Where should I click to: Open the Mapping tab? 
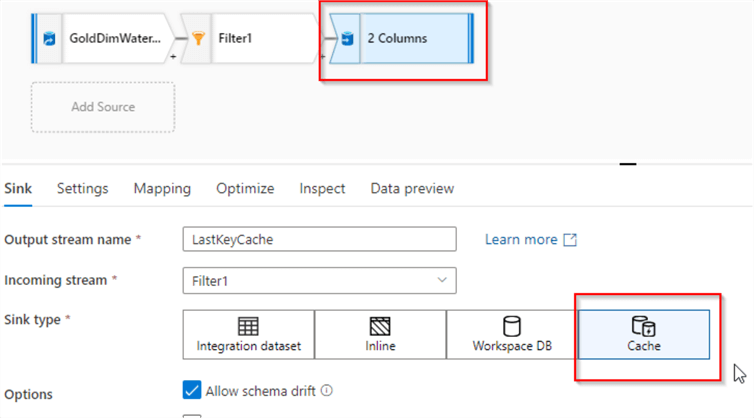162,188
